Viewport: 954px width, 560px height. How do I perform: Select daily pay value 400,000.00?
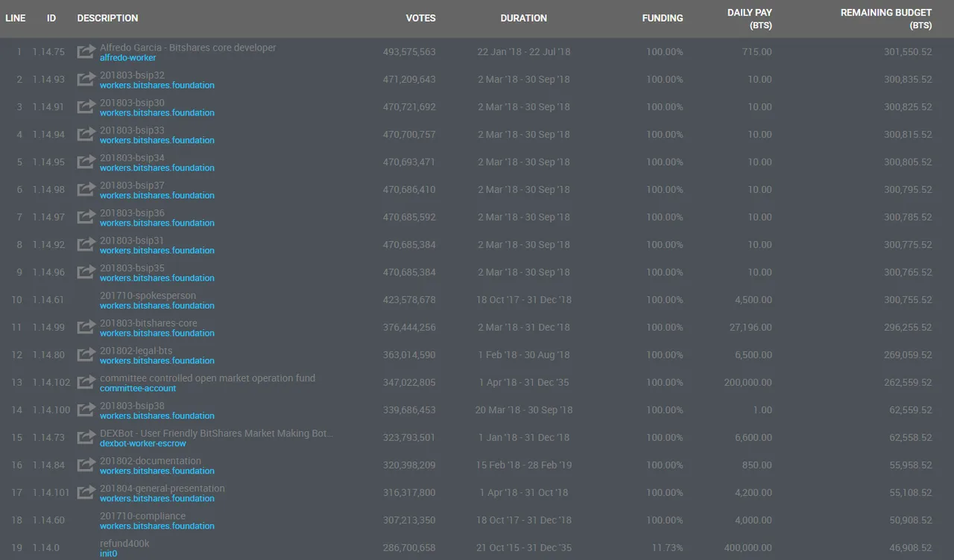748,548
